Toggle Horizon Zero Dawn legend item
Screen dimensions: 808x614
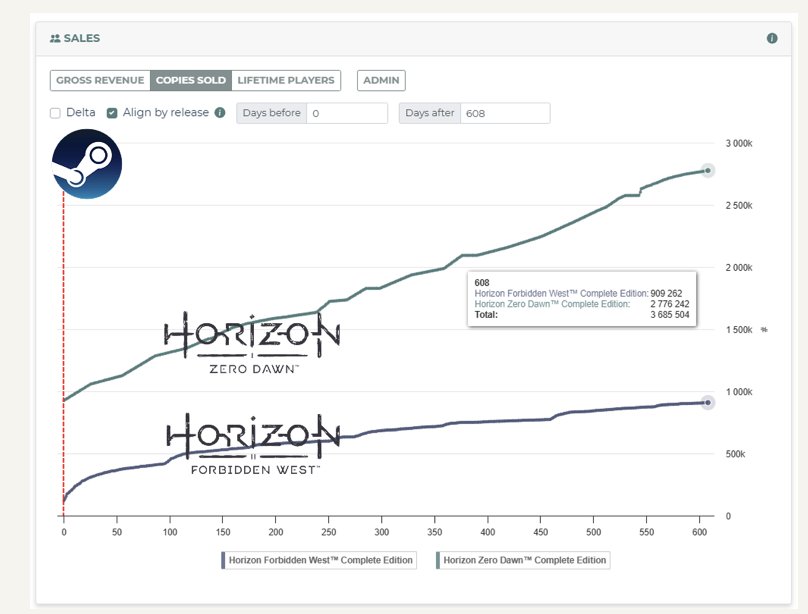tap(523, 560)
